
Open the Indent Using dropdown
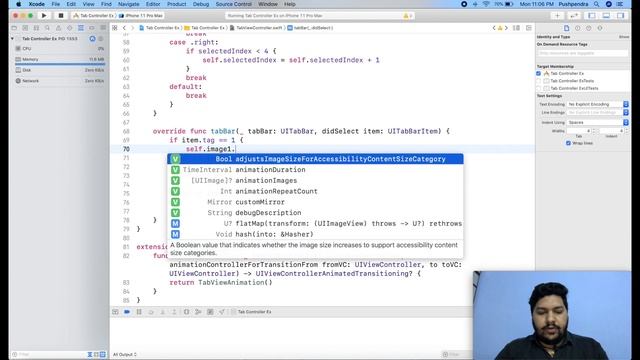pyautogui.click(x=598, y=122)
